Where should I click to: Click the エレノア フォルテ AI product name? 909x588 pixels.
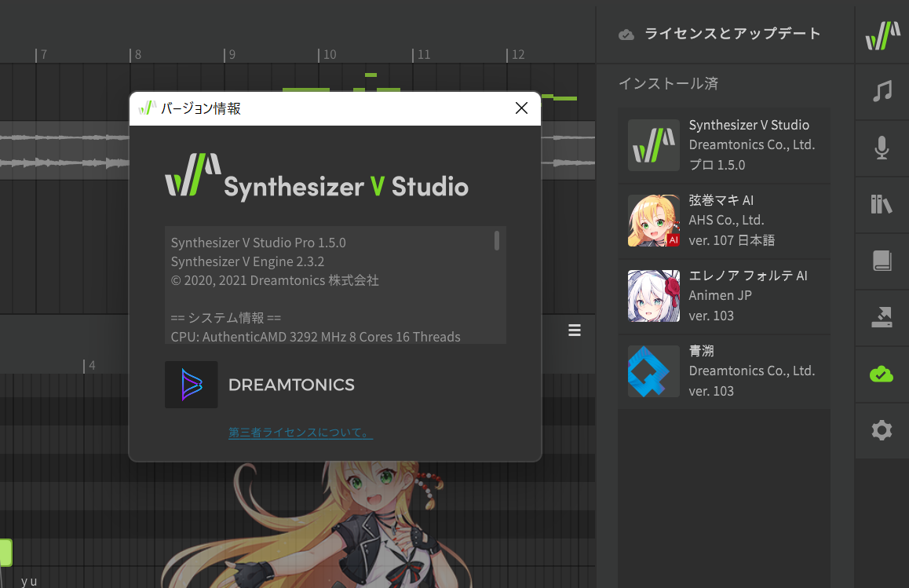(748, 276)
